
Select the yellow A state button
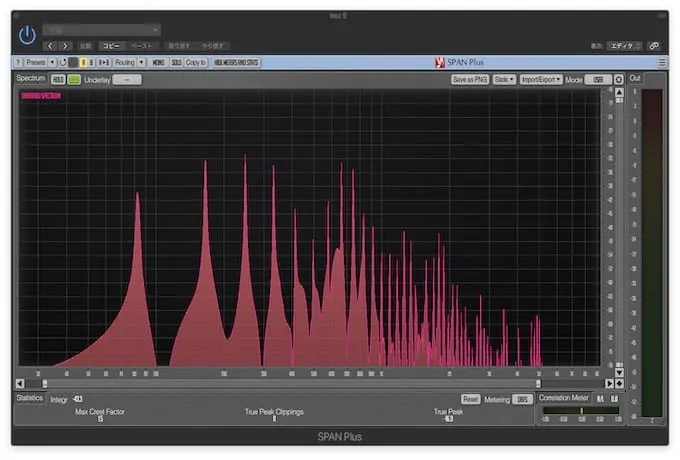83,62
